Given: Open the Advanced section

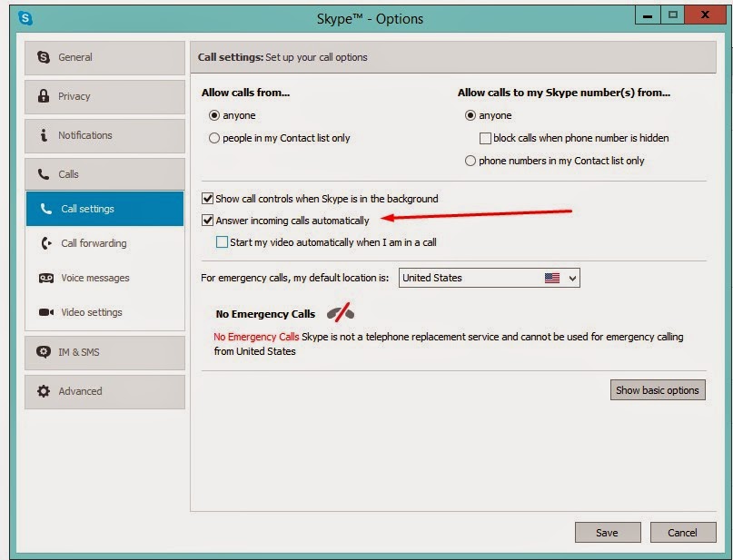Looking at the screenshot, I should click(x=104, y=391).
